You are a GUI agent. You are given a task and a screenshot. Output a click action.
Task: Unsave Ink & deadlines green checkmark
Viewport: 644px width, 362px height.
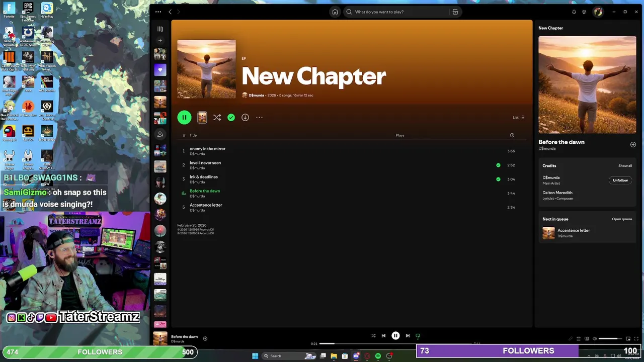[498, 179]
